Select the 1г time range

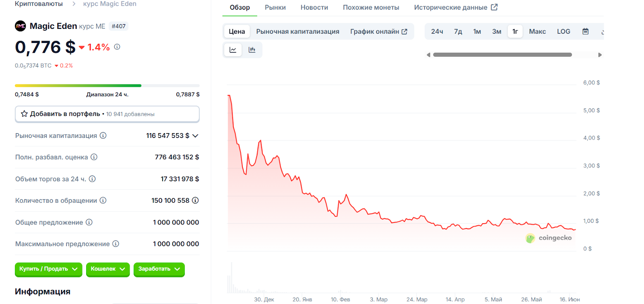(515, 31)
